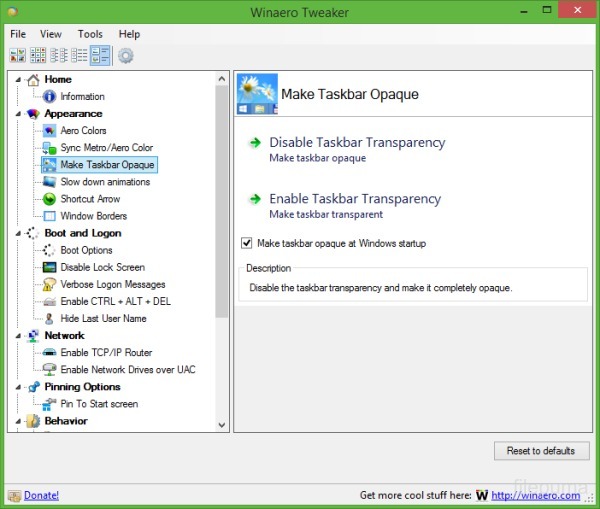Viewport: 600px width, 509px height.
Task: Click the tree scrollbar down arrow
Action: pos(223,425)
